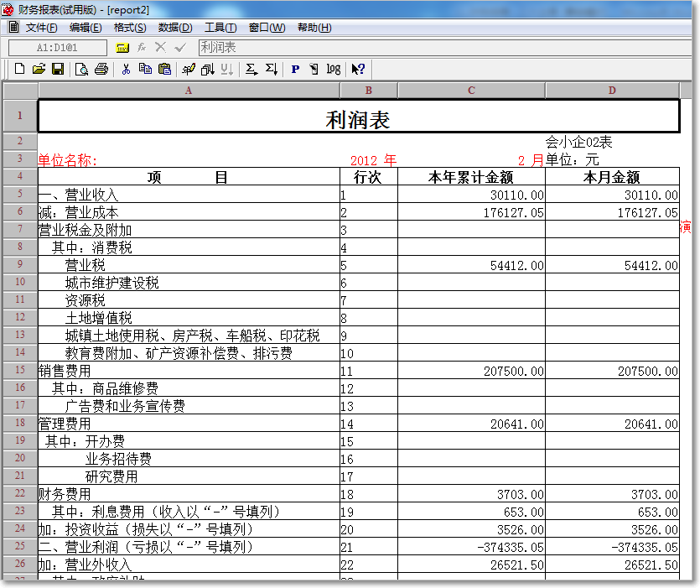Click the P toolbar button
The image size is (700, 588).
pos(293,69)
